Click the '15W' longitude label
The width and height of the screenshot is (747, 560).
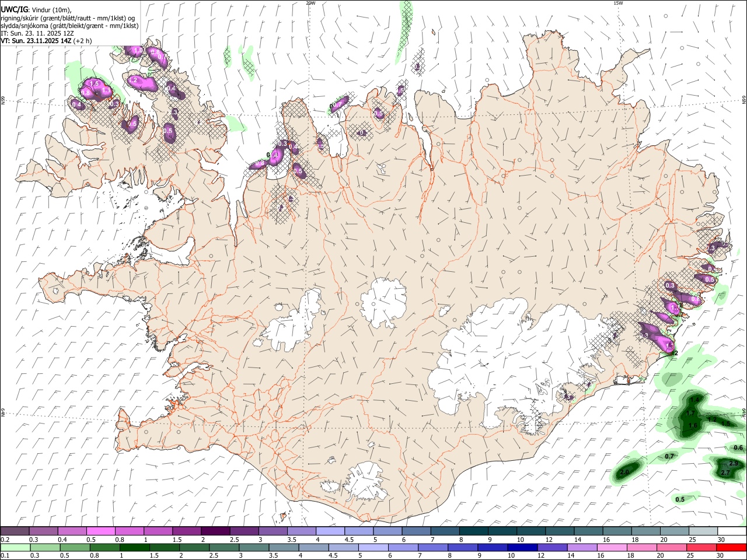click(x=618, y=3)
